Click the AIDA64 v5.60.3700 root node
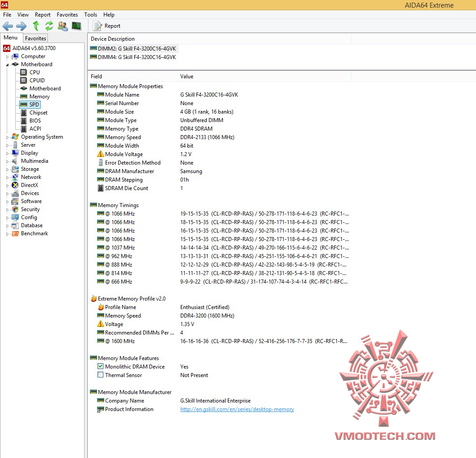The image size is (476, 458). tap(30, 48)
